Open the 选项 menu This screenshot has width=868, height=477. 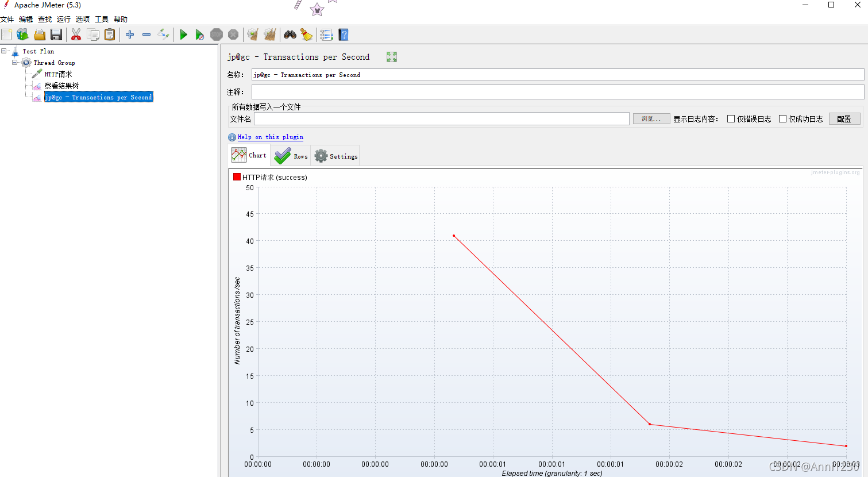click(x=83, y=20)
